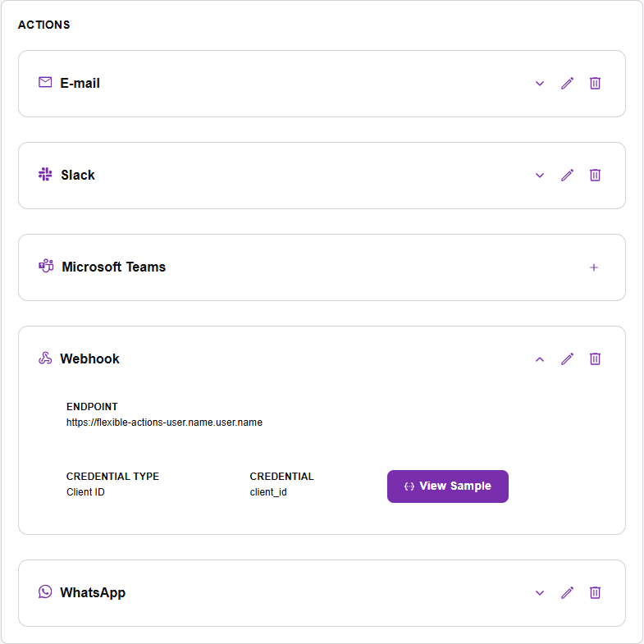
Task: Edit the Webhook action
Action: tap(567, 359)
